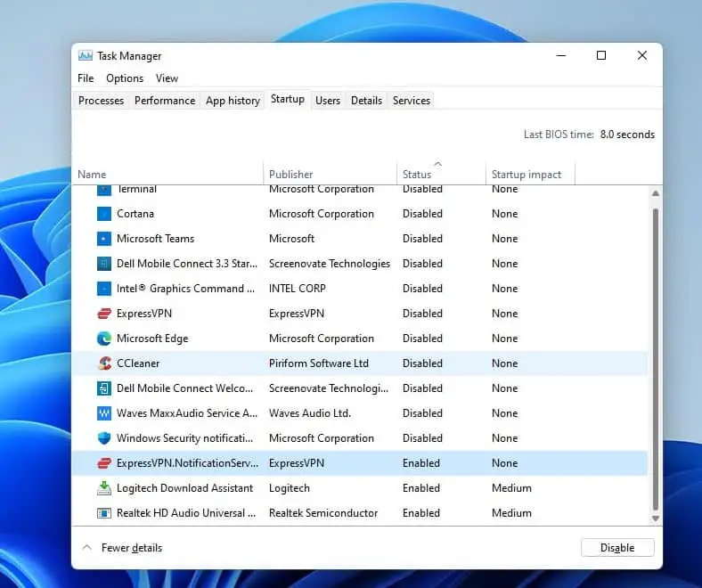Click the Realtek HD Audio icon
The height and width of the screenshot is (588, 702).
(x=103, y=513)
